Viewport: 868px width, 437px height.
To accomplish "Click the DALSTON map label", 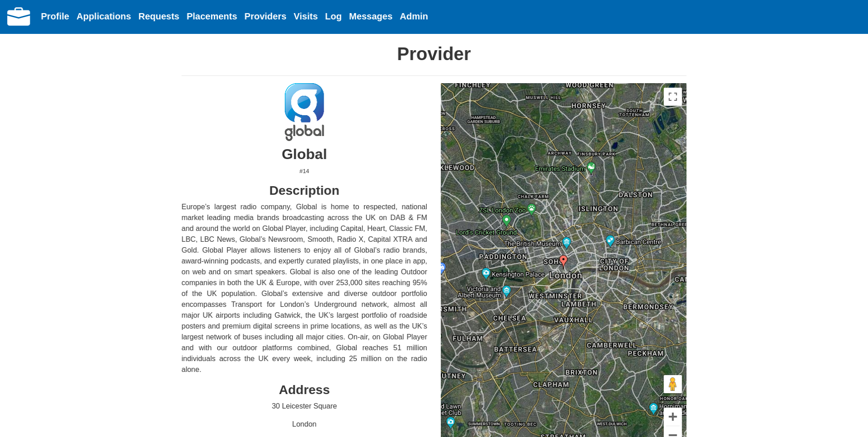I will (636, 195).
